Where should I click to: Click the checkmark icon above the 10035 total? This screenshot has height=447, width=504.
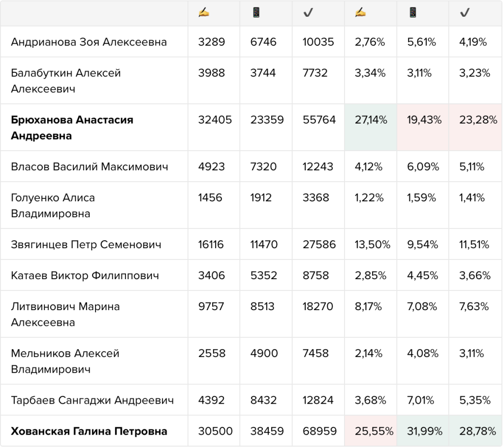pos(308,13)
